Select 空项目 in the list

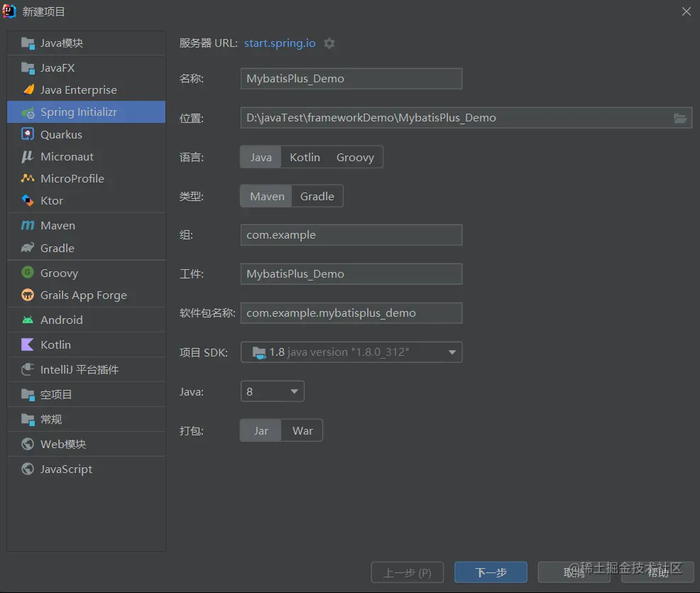(86, 394)
